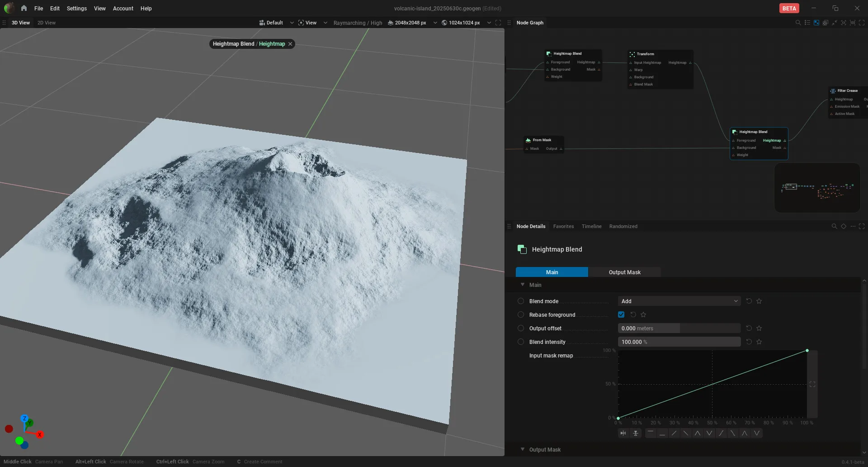Close the Heightmap Blend viewport label

pos(290,44)
